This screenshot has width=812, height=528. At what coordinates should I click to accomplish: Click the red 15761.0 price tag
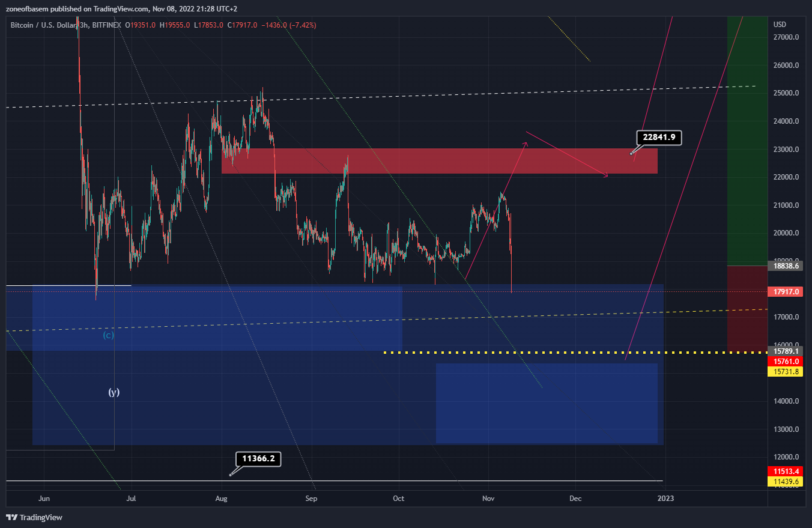[x=786, y=362]
